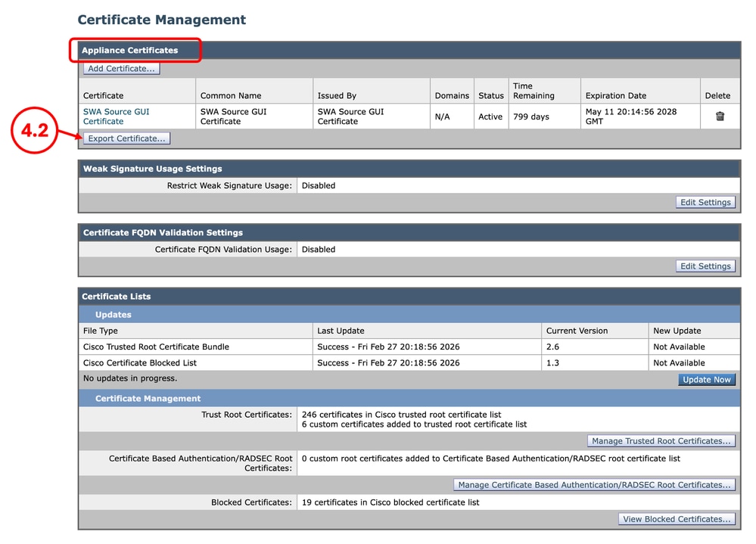Open the Add Certificate dialog
The image size is (756, 544).
click(x=120, y=68)
